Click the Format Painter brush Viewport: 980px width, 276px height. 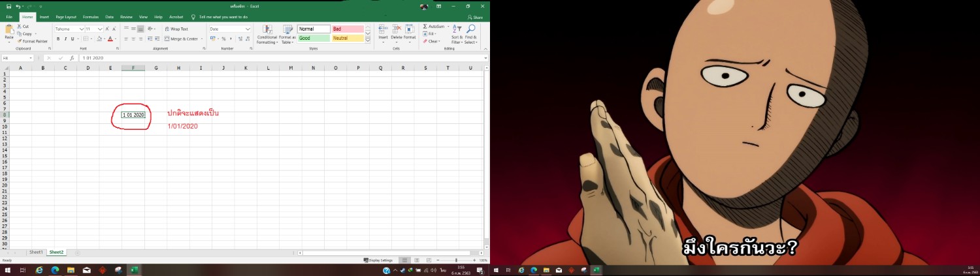[33, 41]
